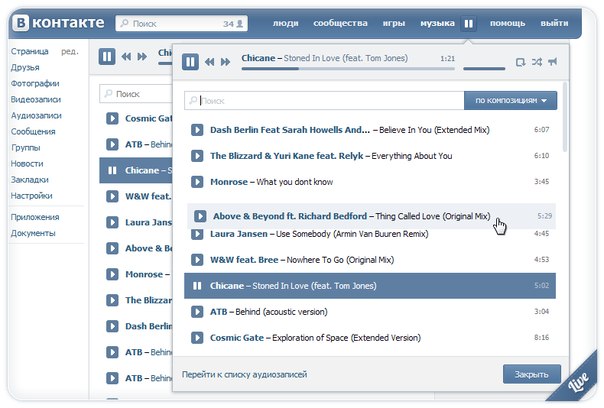Open the игры header menu

tap(394, 24)
